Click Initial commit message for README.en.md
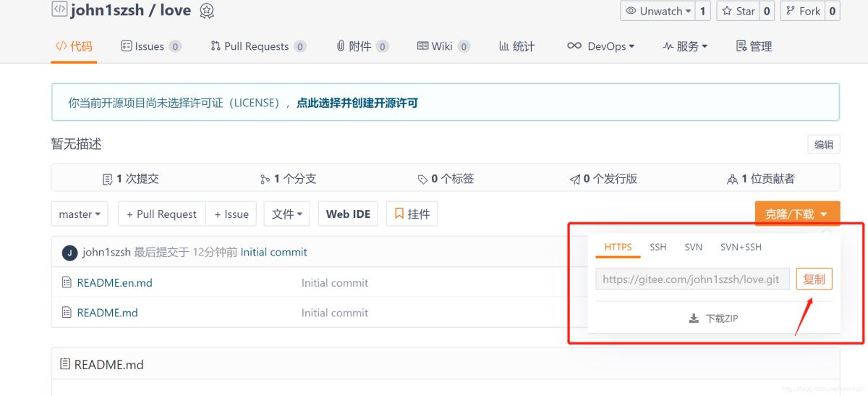Image resolution: width=868 pixels, height=396 pixels. (334, 283)
